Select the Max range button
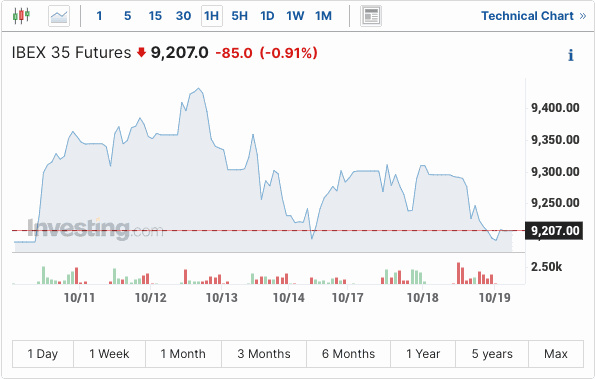This screenshot has height=379, width=595. (556, 354)
